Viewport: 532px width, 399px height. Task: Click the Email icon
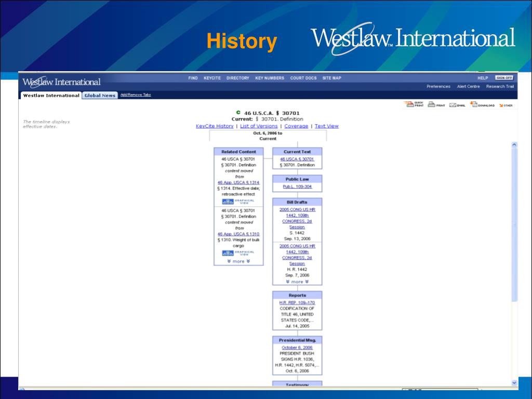point(457,105)
